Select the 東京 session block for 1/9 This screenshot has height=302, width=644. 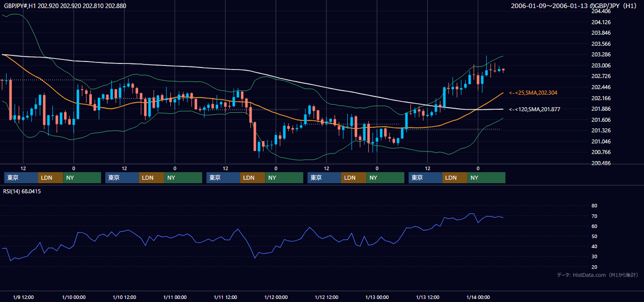click(x=21, y=178)
